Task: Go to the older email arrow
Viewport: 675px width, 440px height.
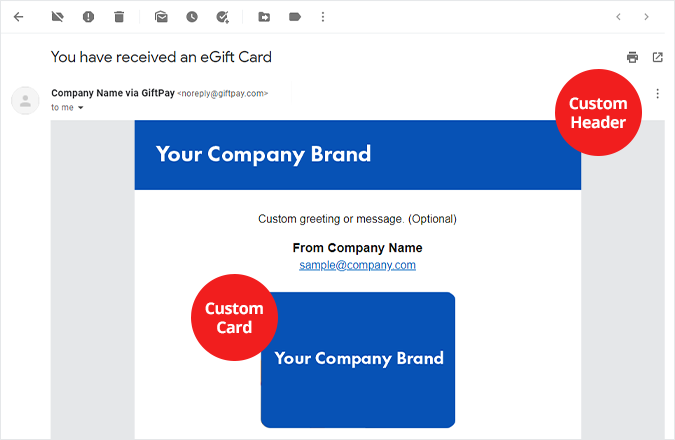Action: [x=647, y=17]
